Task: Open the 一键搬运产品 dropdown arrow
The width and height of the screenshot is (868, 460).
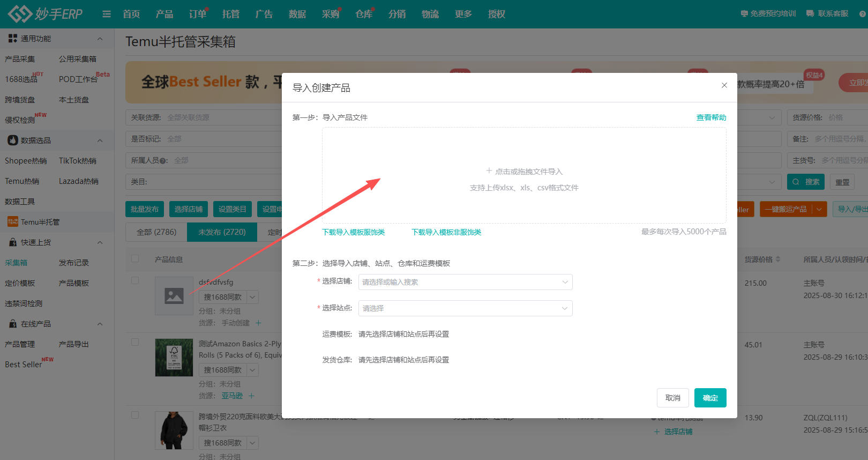Action: coord(819,209)
